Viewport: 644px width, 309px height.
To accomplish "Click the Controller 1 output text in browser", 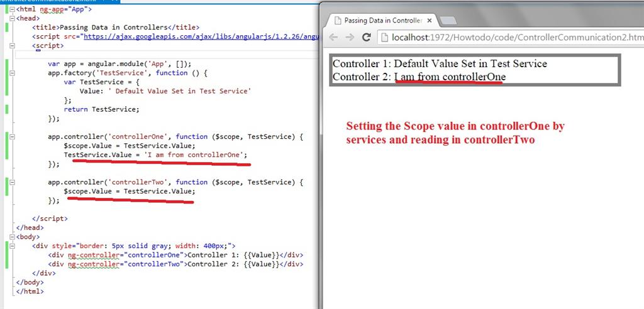I will [x=440, y=63].
